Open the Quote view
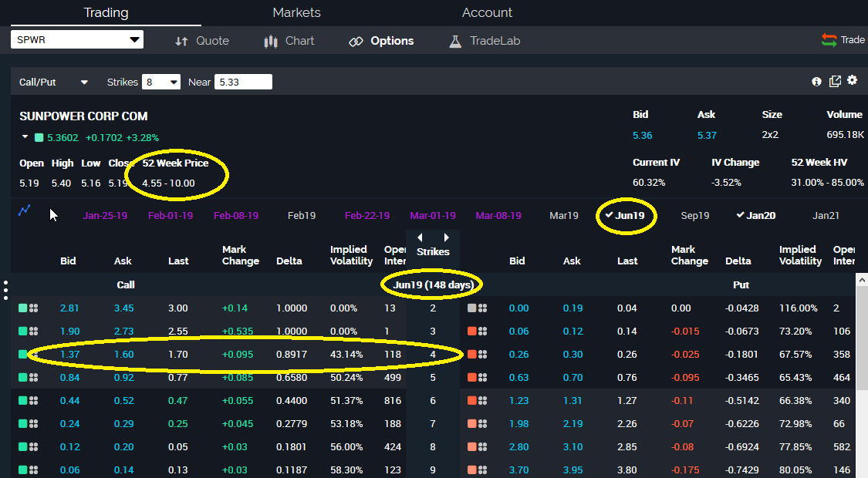This screenshot has width=868, height=478. [201, 41]
